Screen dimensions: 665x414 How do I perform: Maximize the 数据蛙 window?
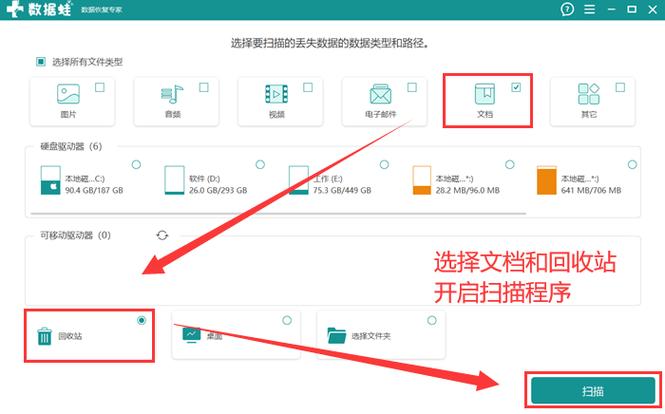(x=631, y=9)
